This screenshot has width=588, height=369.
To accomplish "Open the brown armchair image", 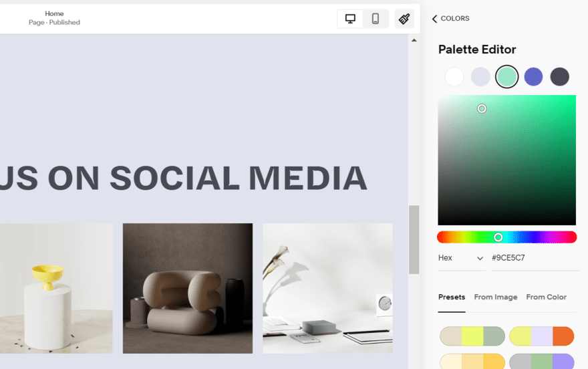I will (188, 288).
